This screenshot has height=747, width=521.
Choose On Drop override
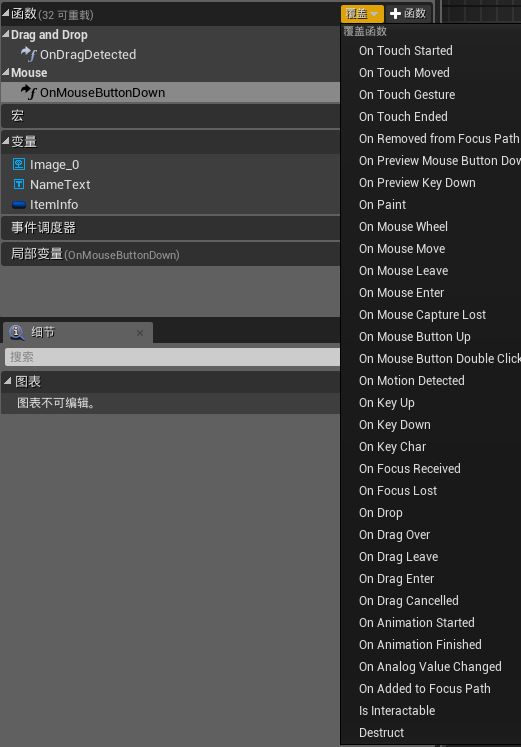(x=381, y=513)
